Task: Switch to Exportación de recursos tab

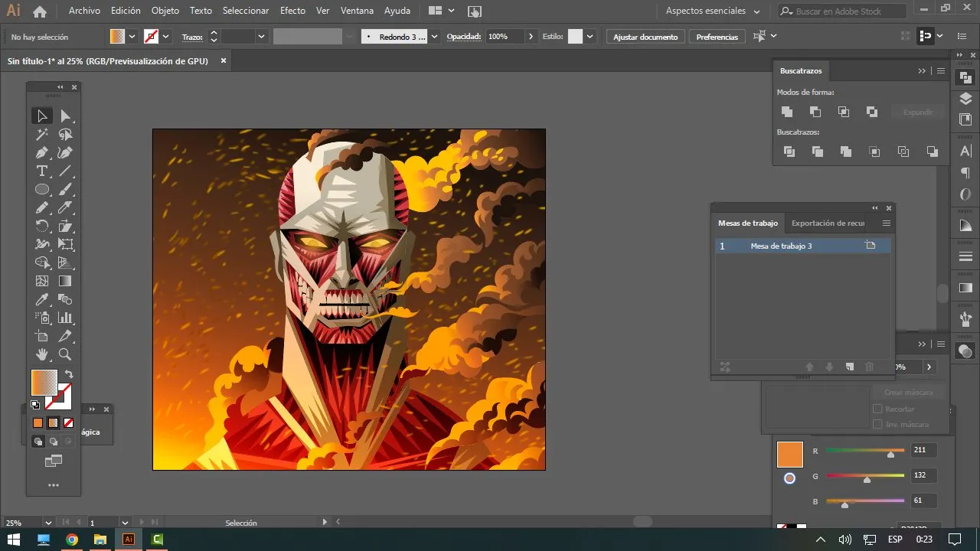Action: pos(828,223)
